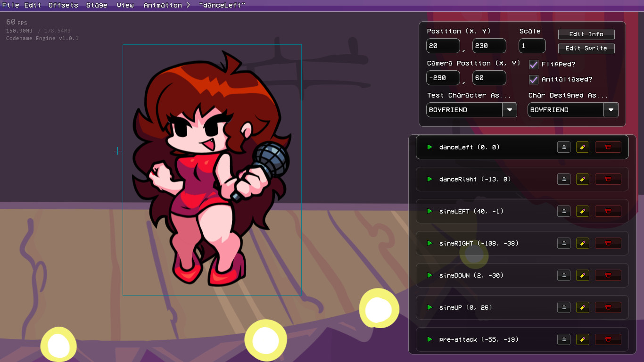Open Test Character As dropdown arrow
The height and width of the screenshot is (362, 644).
click(x=510, y=110)
